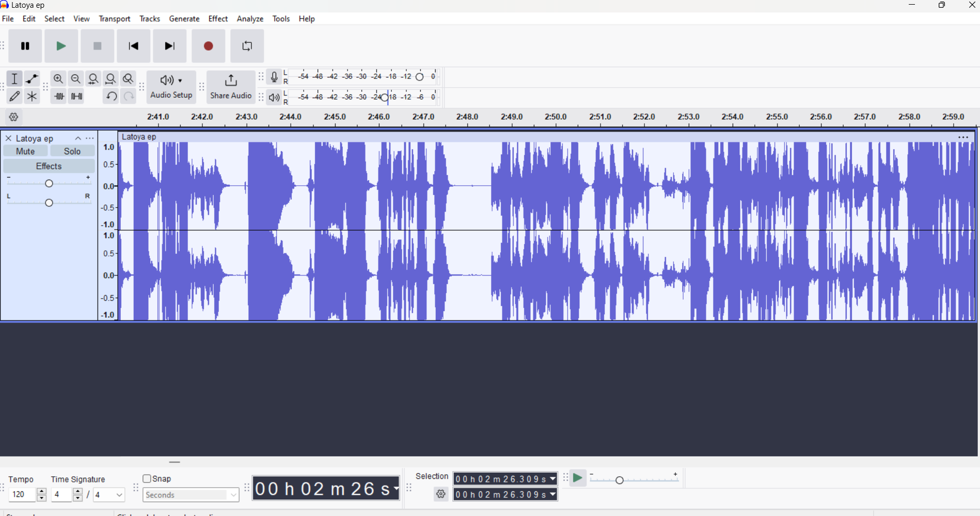Collapse the Latoya ep track panel

(78, 138)
